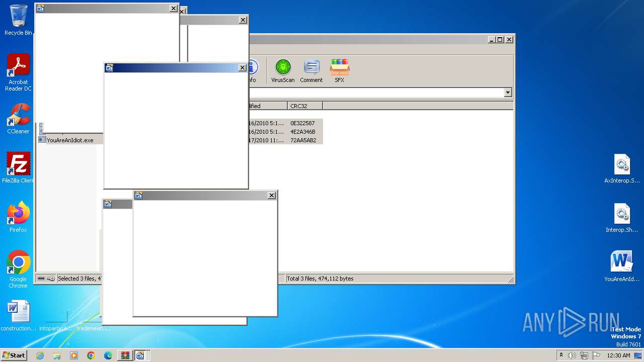The width and height of the screenshot is (644, 362).
Task: Open the Start menu
Action: 14,355
